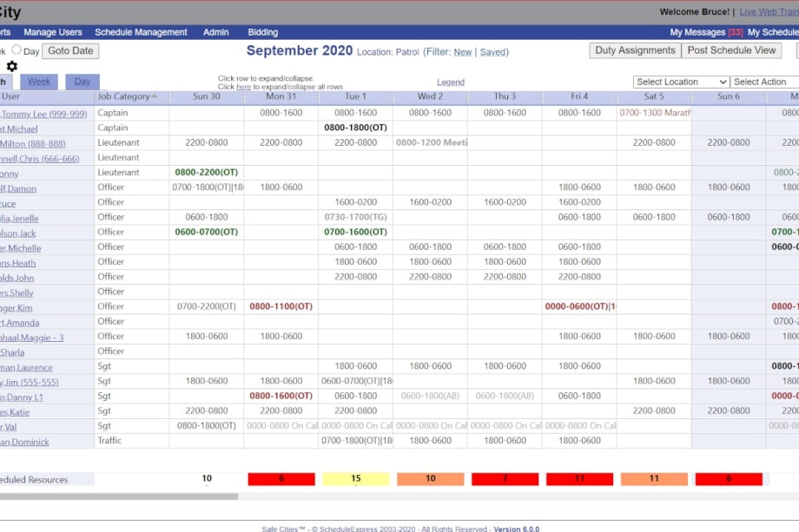The height and width of the screenshot is (532, 799).
Task: Open the Admin menu
Action: pos(215,32)
